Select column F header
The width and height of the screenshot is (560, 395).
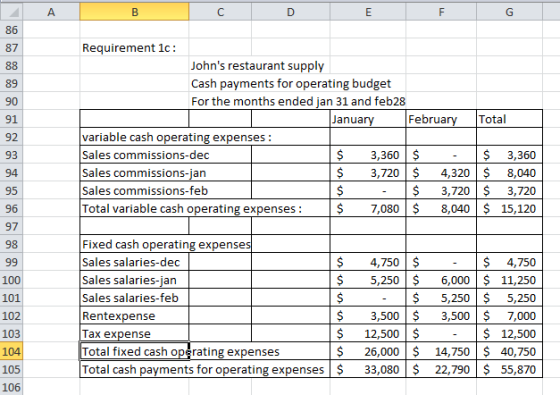click(x=441, y=12)
